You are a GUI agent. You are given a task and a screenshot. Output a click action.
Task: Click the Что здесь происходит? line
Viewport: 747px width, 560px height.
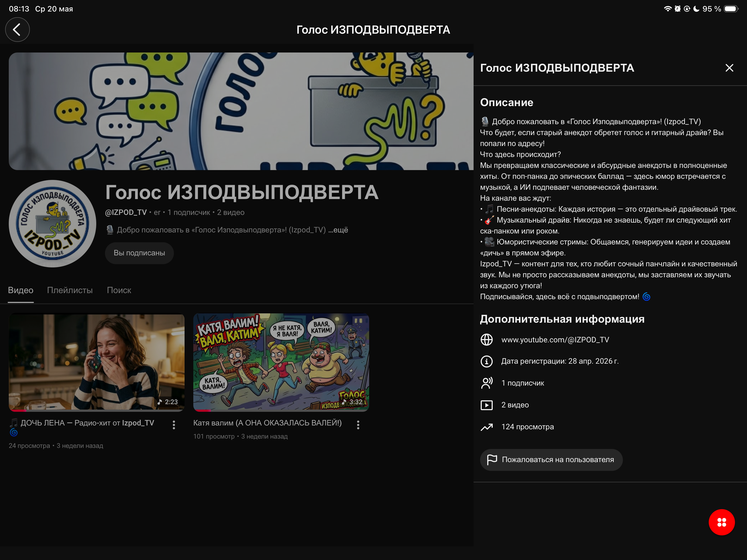pyautogui.click(x=520, y=154)
